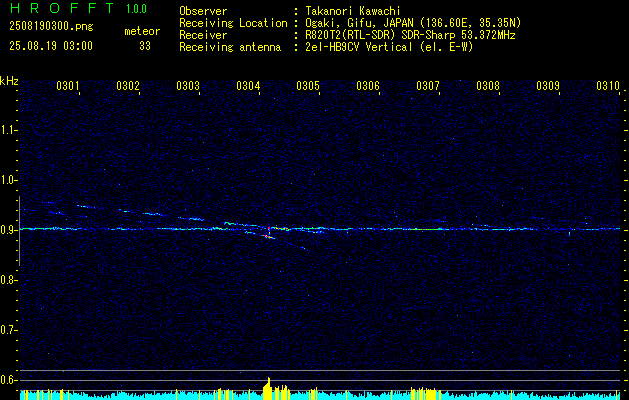Click the 0310 time marker
Screen dimensions: 629x400
click(608, 85)
